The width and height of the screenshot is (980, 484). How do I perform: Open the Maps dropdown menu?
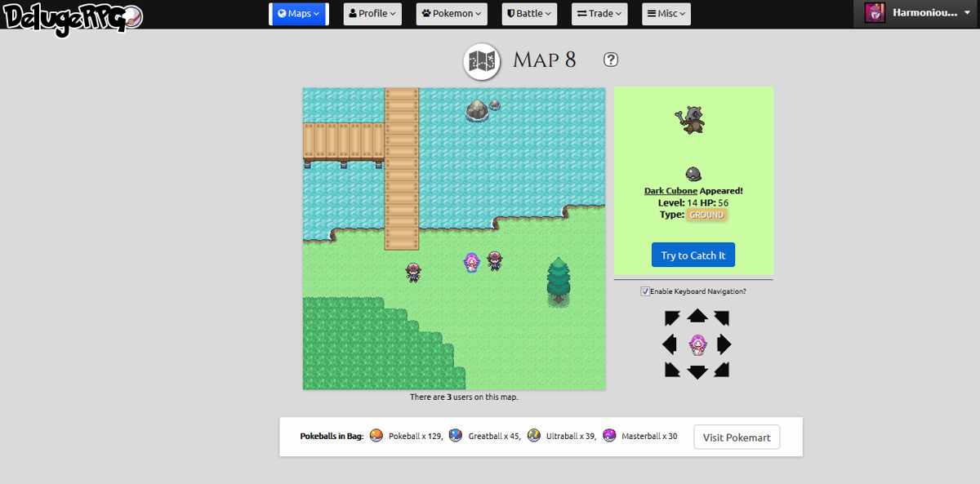[x=299, y=14]
